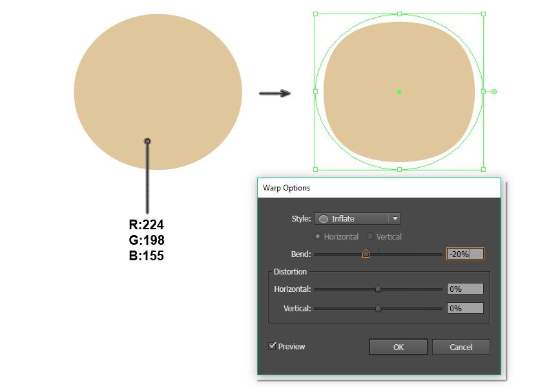Viewport: 549px width, 392px height.
Task: Click the top-center bounding box handle
Action: (x=399, y=14)
